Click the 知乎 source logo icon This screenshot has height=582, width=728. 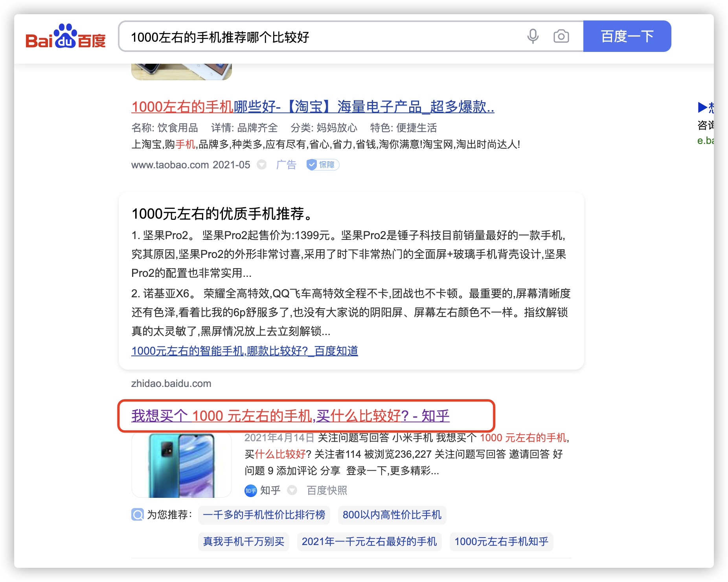click(250, 491)
